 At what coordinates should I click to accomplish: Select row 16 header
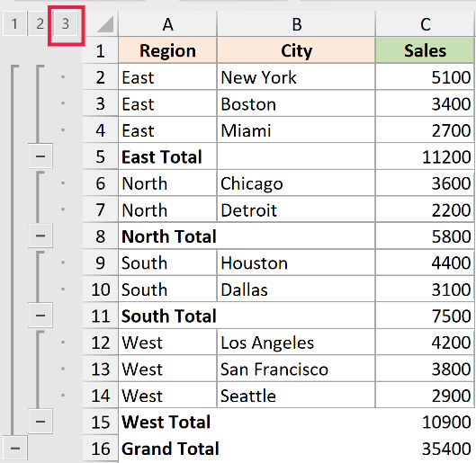pos(100,448)
